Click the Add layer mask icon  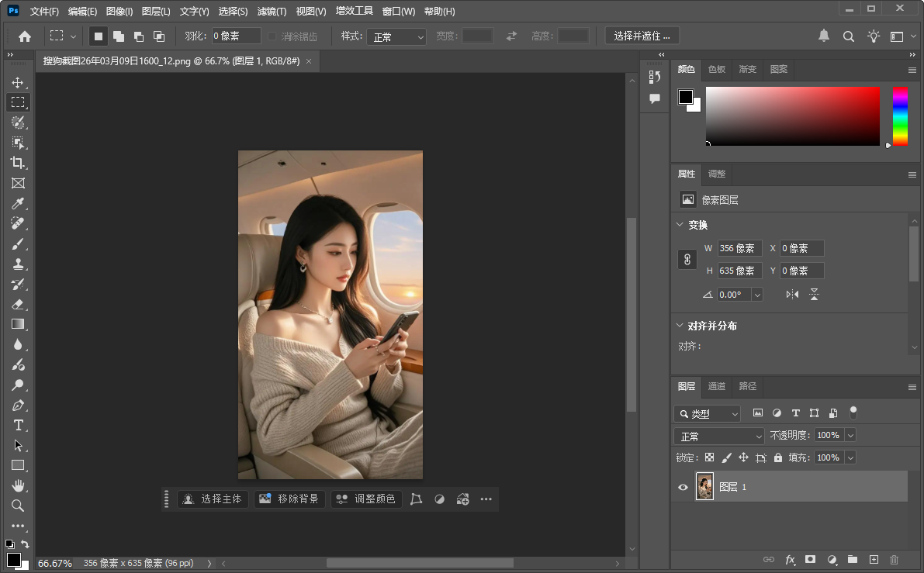pos(811,559)
